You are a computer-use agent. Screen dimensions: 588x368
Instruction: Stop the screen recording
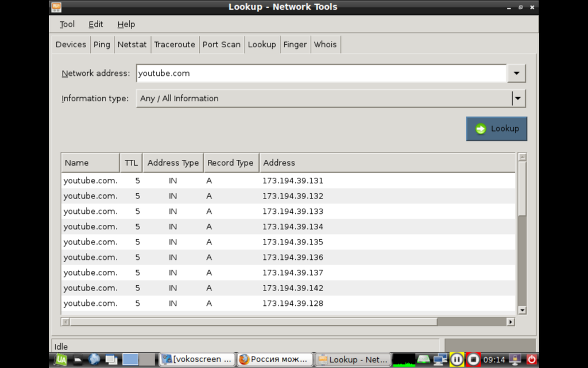click(473, 360)
